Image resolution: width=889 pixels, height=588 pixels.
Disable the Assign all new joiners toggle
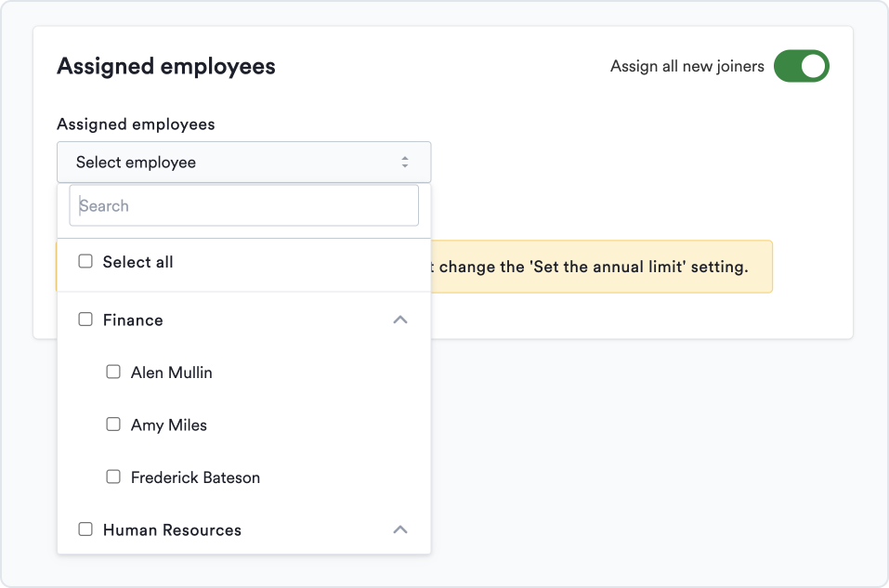coord(801,66)
